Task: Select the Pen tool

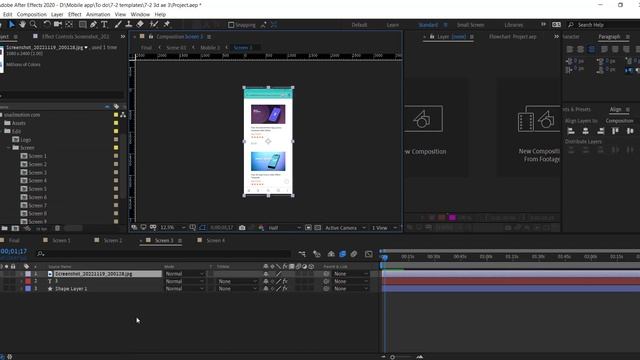Action: point(93,24)
